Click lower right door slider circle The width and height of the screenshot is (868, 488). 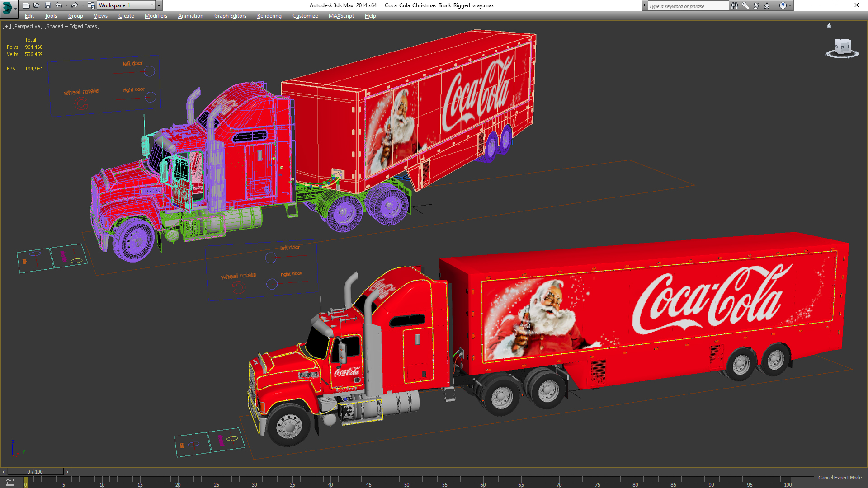272,284
